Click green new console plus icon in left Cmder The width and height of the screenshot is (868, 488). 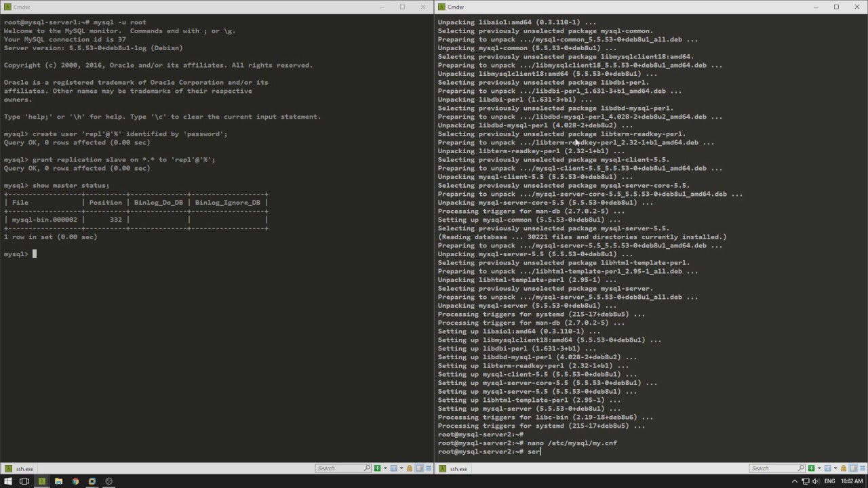(377, 468)
